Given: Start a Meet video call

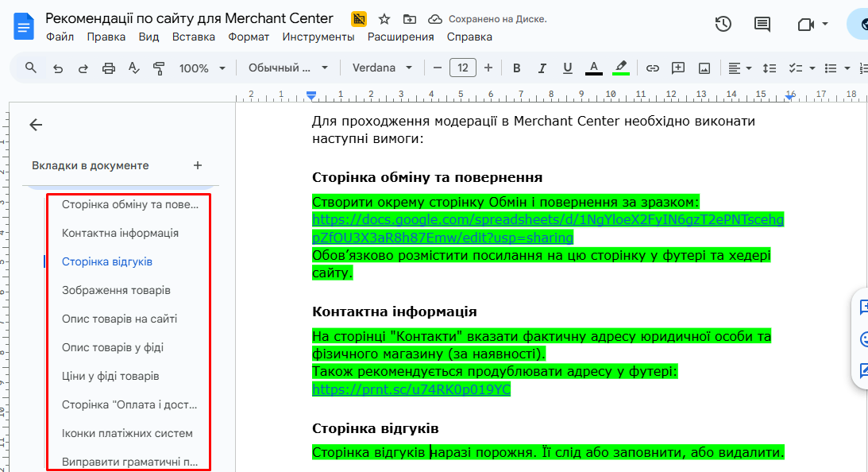Looking at the screenshot, I should point(805,24).
